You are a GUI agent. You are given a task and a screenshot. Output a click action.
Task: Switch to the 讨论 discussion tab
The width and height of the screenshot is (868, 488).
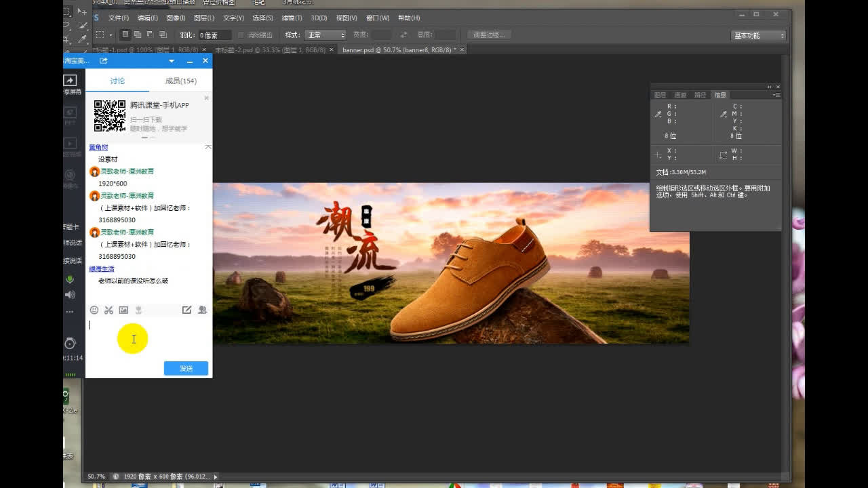pos(117,81)
